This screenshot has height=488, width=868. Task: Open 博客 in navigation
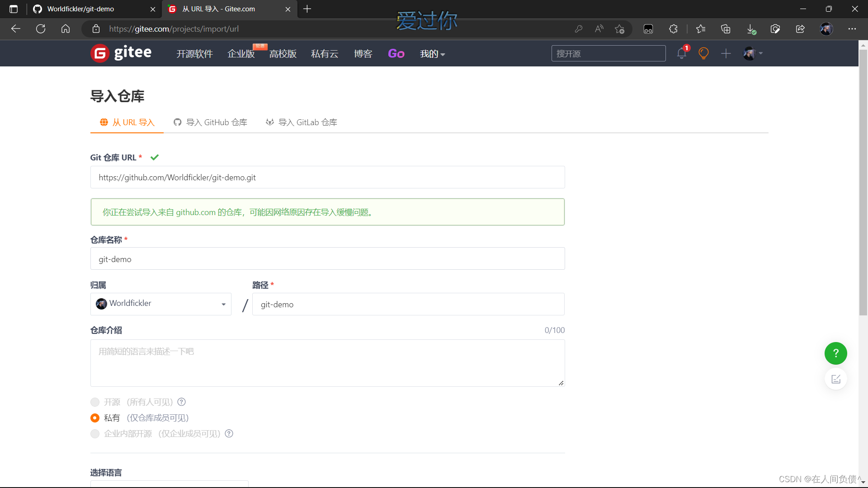click(x=363, y=54)
